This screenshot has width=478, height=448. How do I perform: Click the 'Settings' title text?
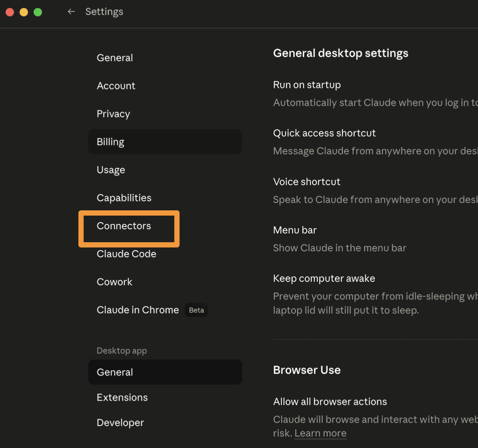[x=104, y=12]
